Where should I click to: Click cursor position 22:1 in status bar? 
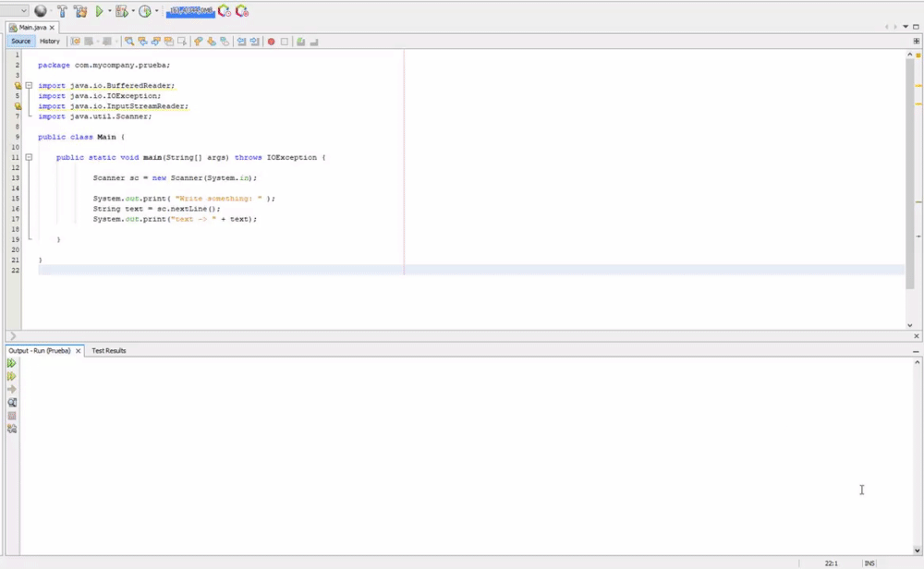point(831,563)
